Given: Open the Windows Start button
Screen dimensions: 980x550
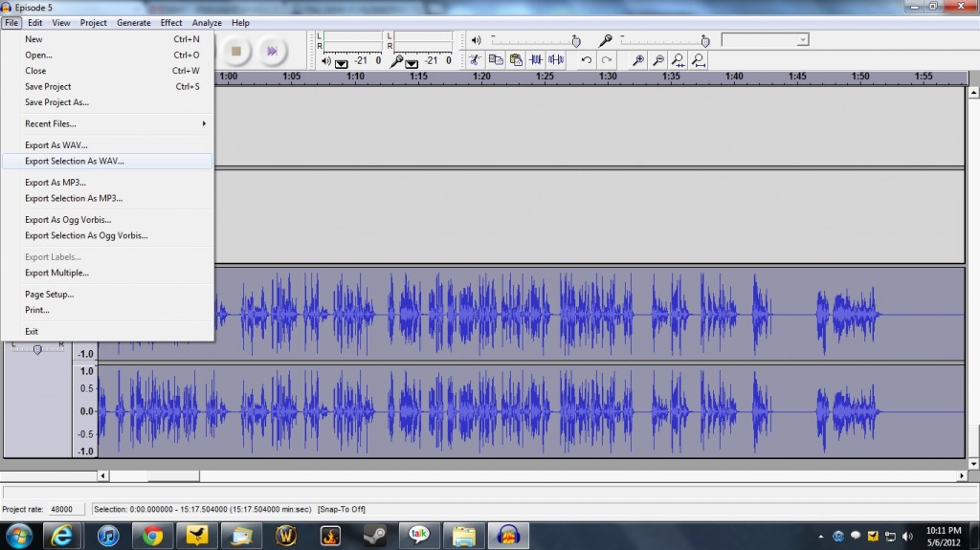Looking at the screenshot, I should tap(19, 537).
